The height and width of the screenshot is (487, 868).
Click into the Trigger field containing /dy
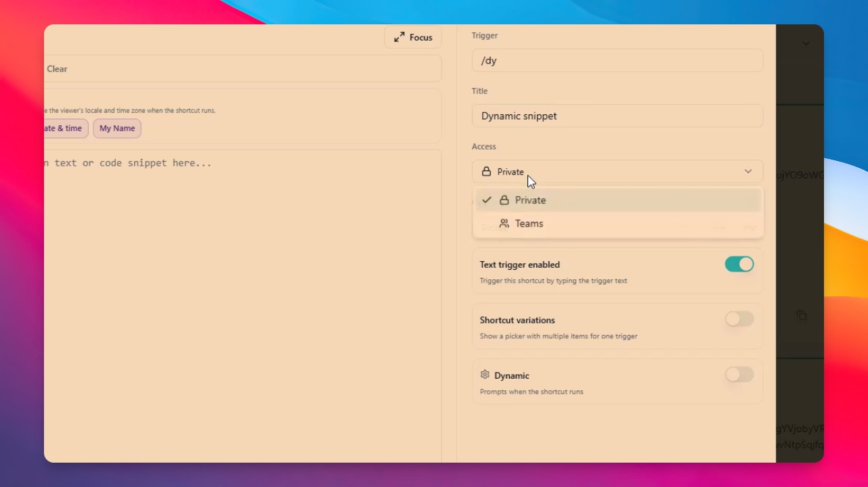tap(617, 60)
